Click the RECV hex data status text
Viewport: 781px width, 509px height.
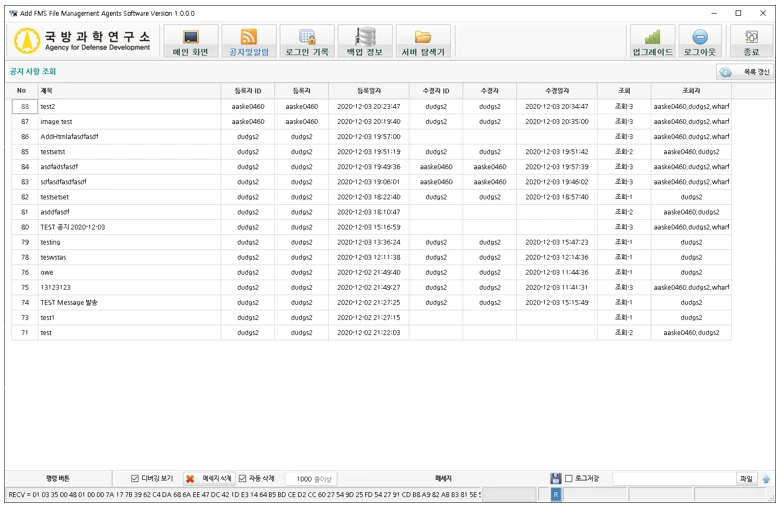(244, 495)
